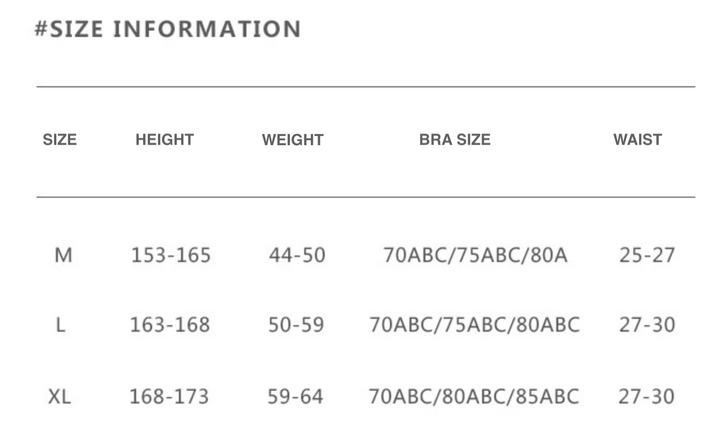Select the HEIGHT column header
The image size is (720, 434).
tap(165, 140)
